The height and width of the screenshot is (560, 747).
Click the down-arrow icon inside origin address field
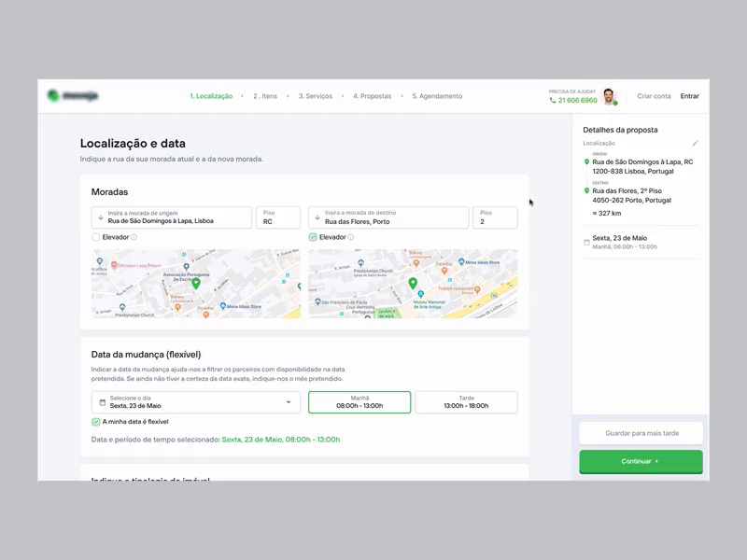pos(99,218)
